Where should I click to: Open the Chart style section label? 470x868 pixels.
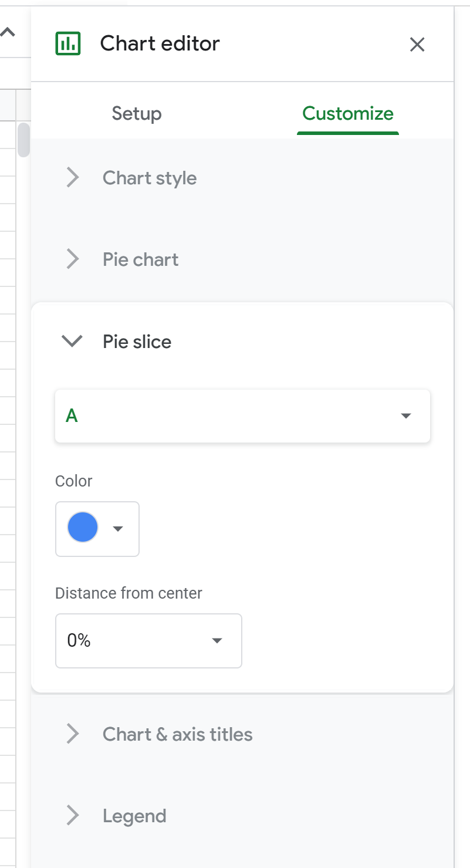coord(150,178)
